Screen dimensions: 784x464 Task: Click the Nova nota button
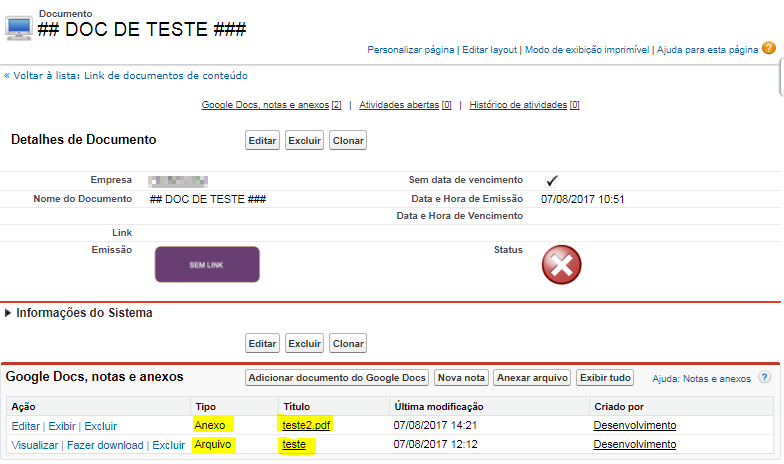tap(461, 378)
